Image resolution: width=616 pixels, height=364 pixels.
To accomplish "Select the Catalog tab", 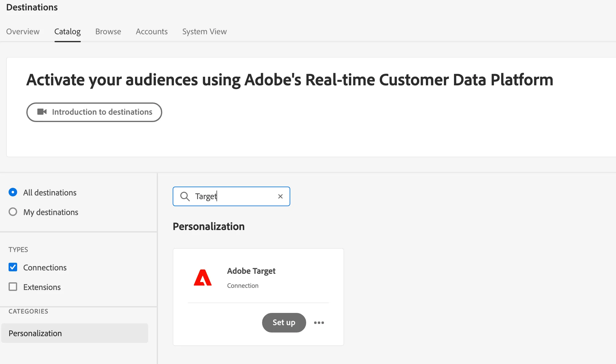I will 67,32.
